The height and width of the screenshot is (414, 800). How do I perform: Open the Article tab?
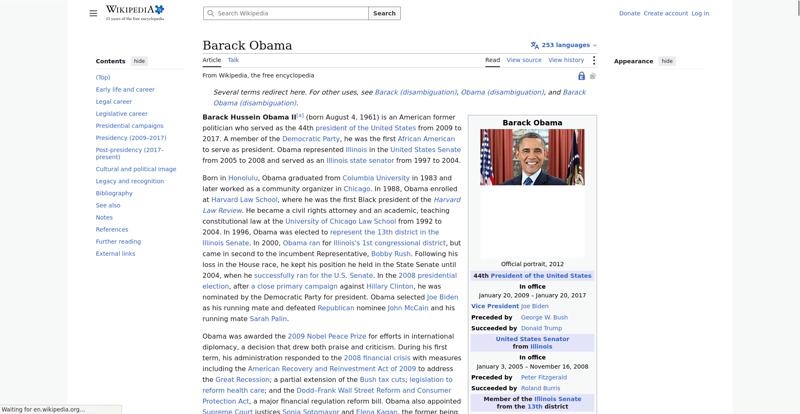click(x=212, y=60)
